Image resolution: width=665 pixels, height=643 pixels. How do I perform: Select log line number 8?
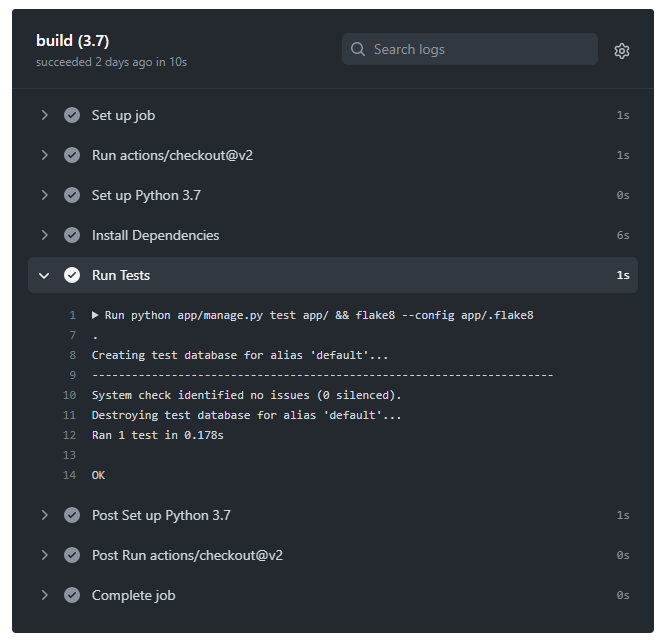click(x=73, y=355)
